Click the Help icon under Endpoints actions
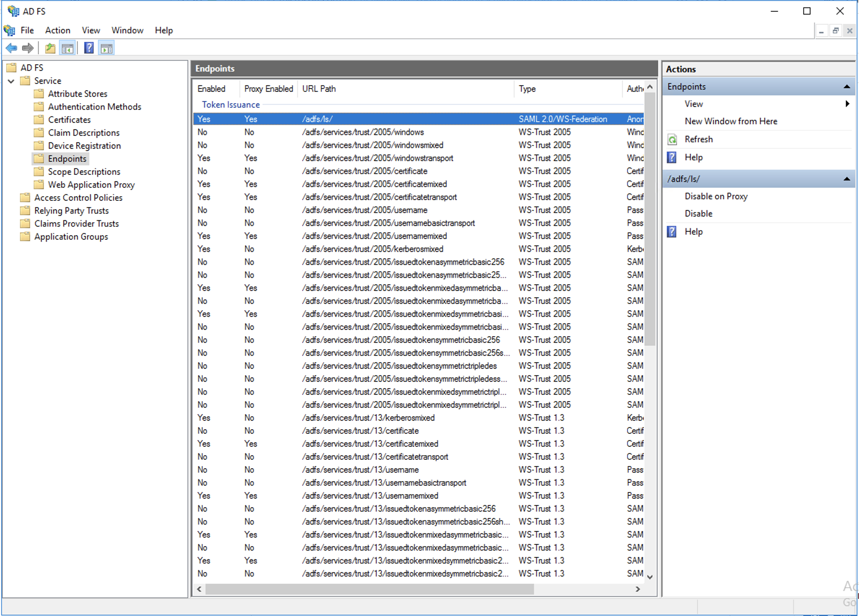The width and height of the screenshot is (859, 616). [672, 157]
